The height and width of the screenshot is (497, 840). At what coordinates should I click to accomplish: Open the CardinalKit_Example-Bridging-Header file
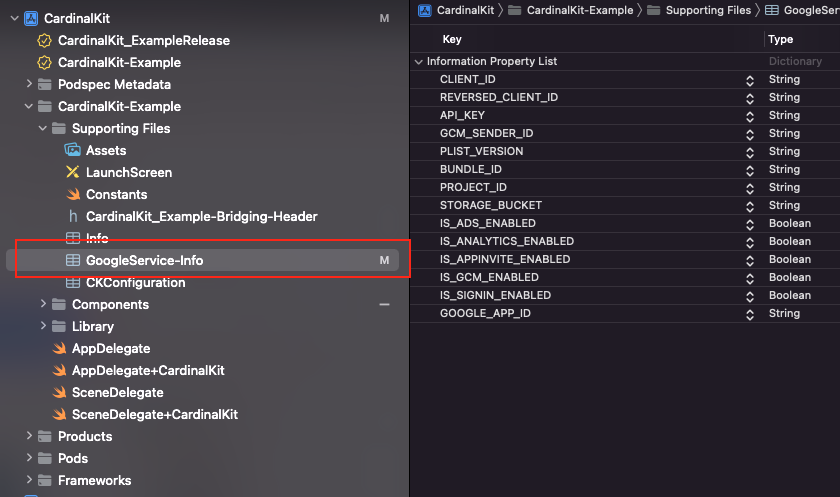point(202,216)
